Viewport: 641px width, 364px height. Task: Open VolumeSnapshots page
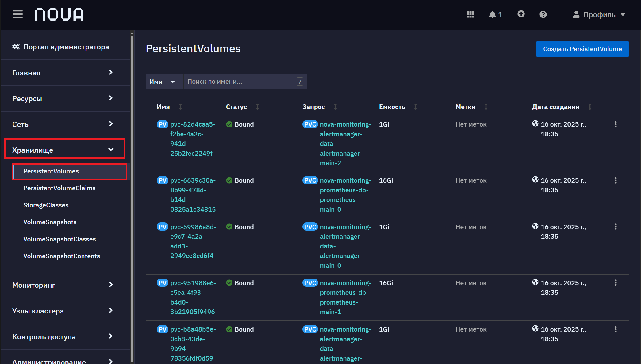[x=50, y=222]
